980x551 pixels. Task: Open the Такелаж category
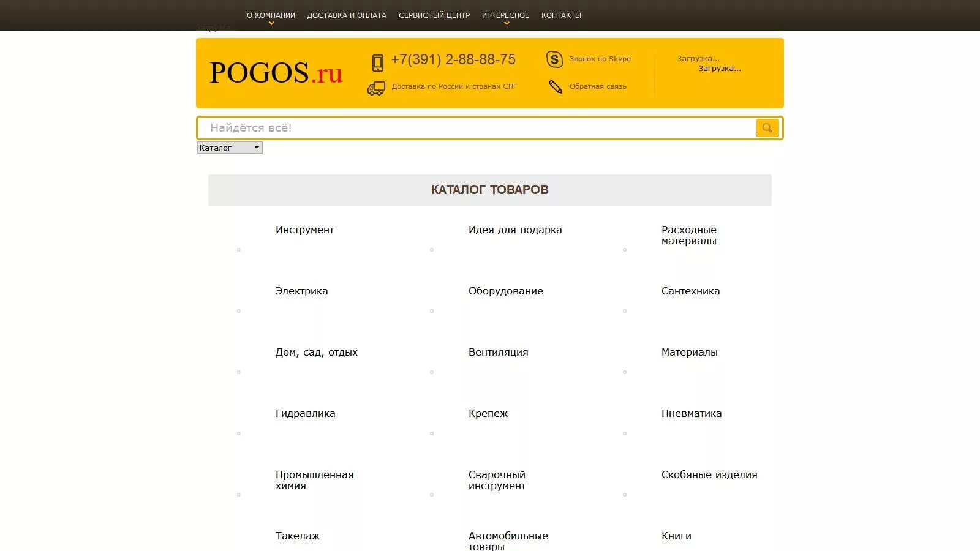297,536
